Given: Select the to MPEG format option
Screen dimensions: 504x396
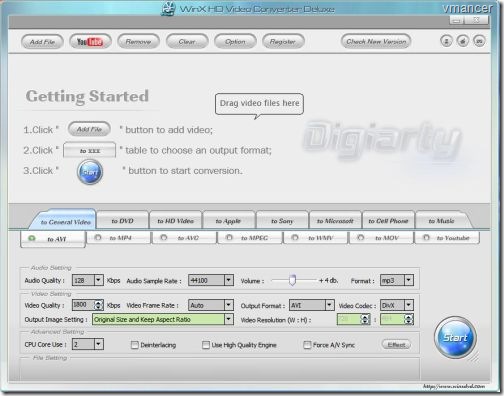Looking at the screenshot, I should point(250,238).
